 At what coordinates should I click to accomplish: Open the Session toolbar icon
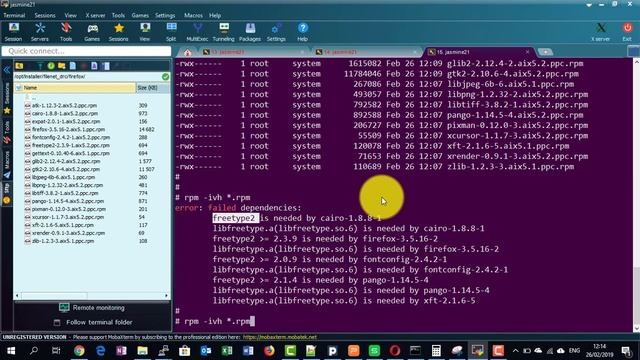(13, 32)
